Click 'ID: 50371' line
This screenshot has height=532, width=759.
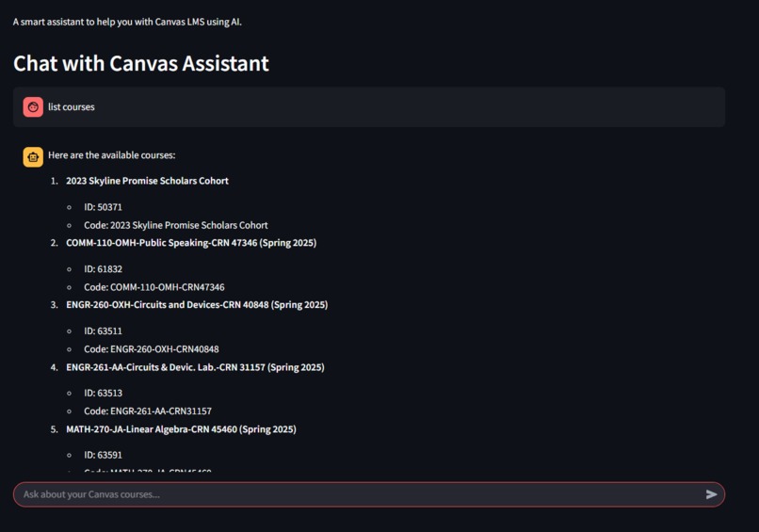103,207
